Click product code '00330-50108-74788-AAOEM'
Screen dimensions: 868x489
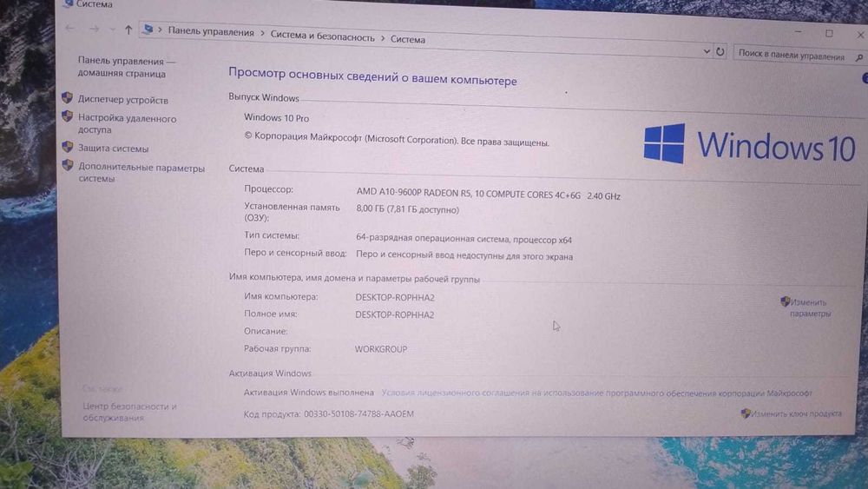[x=358, y=413]
